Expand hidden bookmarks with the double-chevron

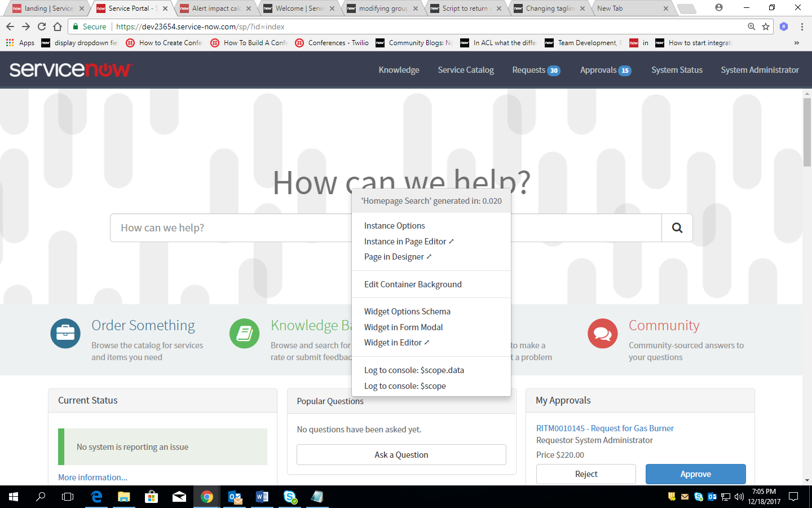pyautogui.click(x=796, y=42)
